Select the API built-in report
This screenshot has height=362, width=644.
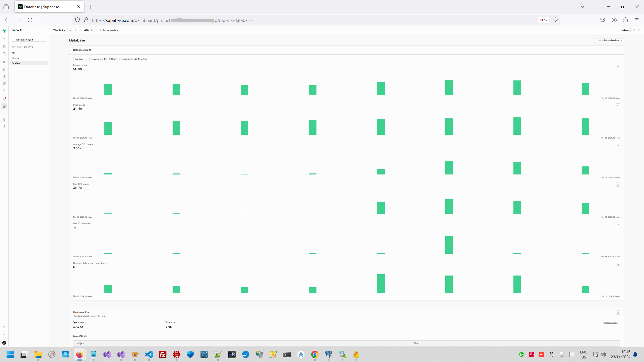13,53
